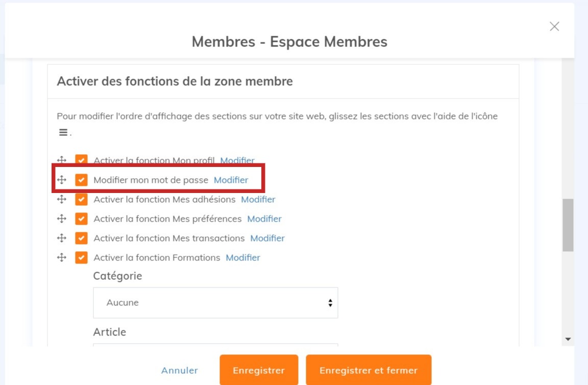Click drag handle for Modifier mon mot de passe
588x385 pixels.
pos(62,180)
